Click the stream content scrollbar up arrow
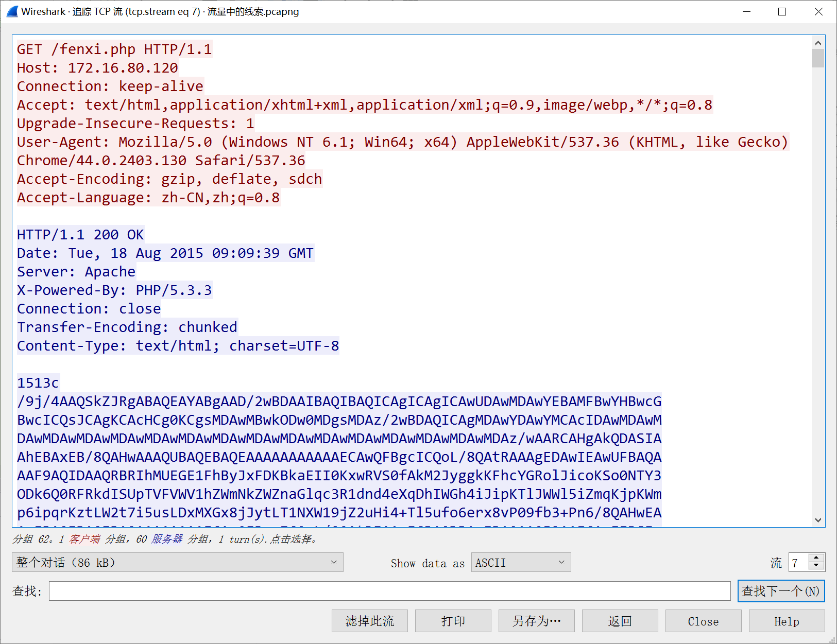Screen dimensions: 837x644 point(818,42)
